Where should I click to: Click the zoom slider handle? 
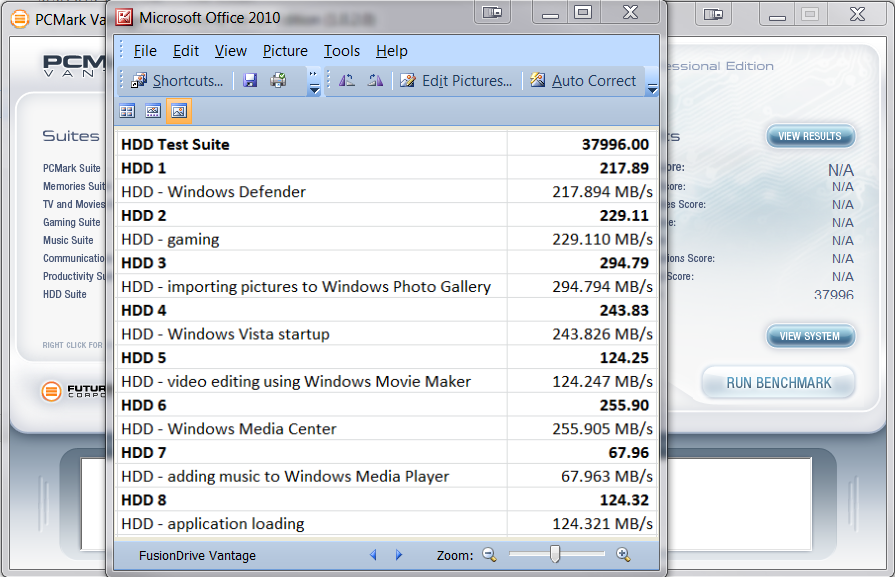click(x=555, y=554)
